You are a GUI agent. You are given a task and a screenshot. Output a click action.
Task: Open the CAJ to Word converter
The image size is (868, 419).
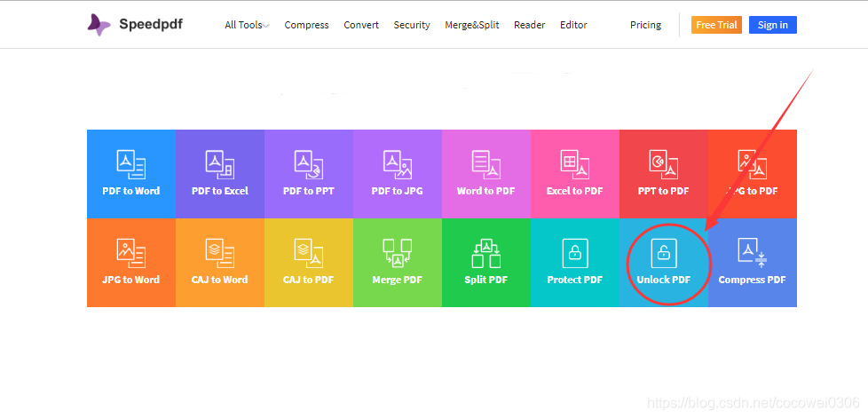[x=219, y=262]
